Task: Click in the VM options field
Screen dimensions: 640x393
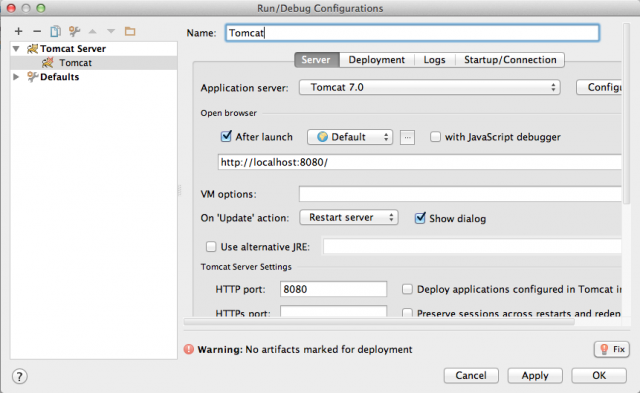Action: point(460,194)
